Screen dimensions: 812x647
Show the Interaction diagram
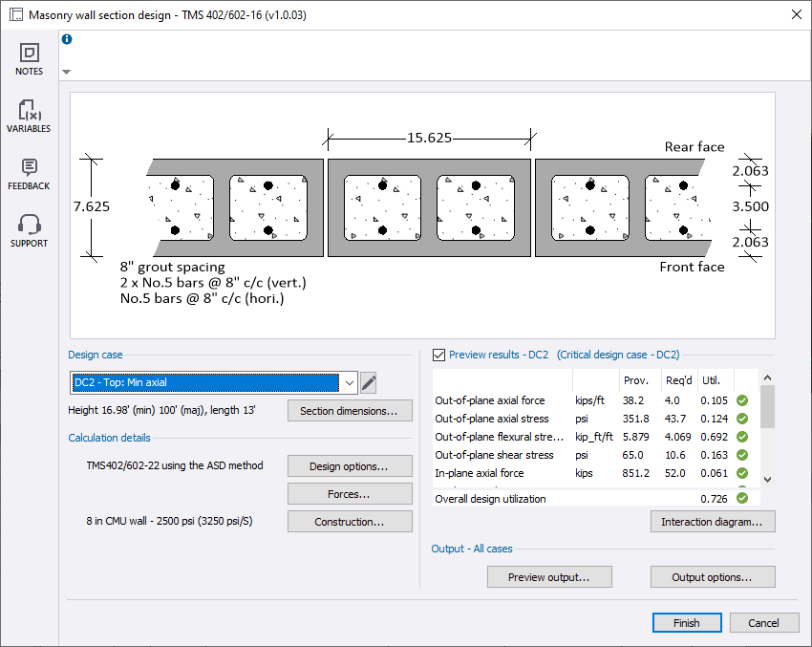coord(712,522)
